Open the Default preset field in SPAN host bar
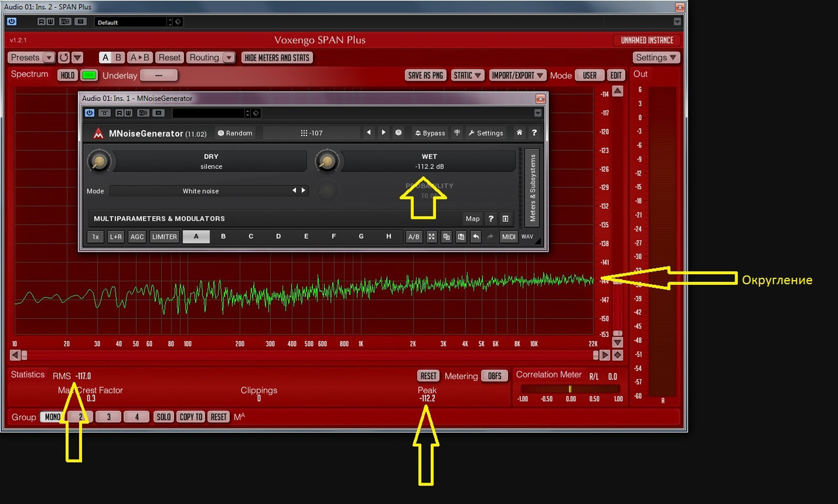The height and width of the screenshot is (504, 838). pyautogui.click(x=132, y=22)
